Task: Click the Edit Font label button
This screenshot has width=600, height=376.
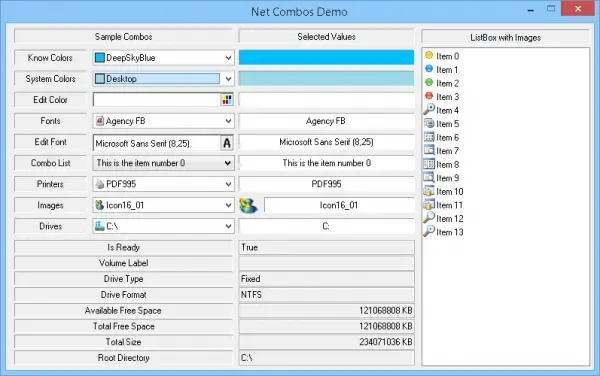Action: (50, 142)
